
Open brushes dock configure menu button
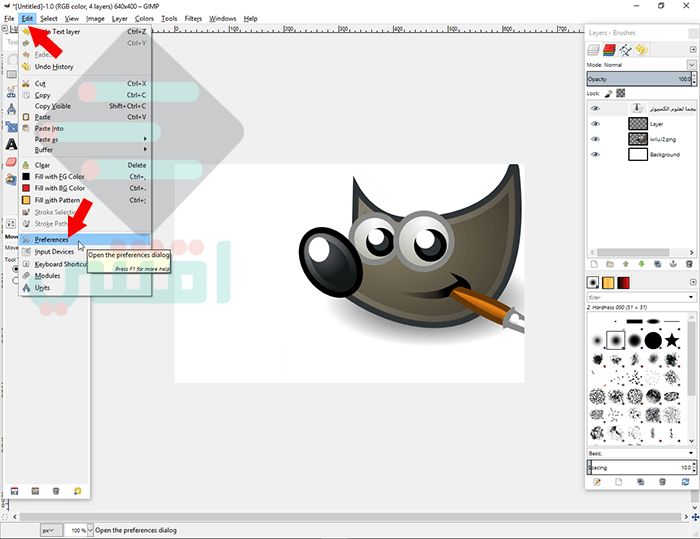(693, 282)
